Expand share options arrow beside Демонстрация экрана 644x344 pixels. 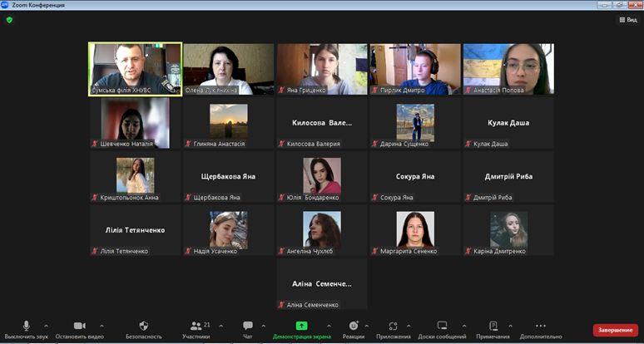tap(328, 326)
